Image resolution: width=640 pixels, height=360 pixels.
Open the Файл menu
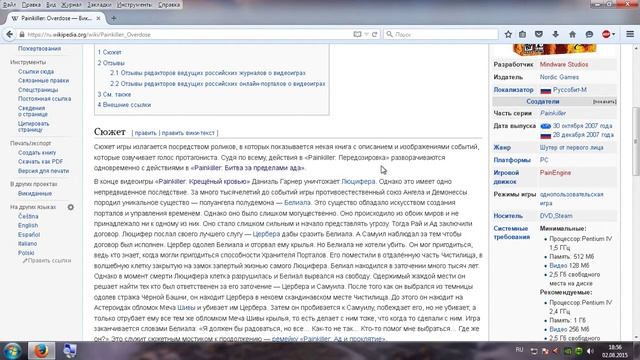pyautogui.click(x=9, y=5)
